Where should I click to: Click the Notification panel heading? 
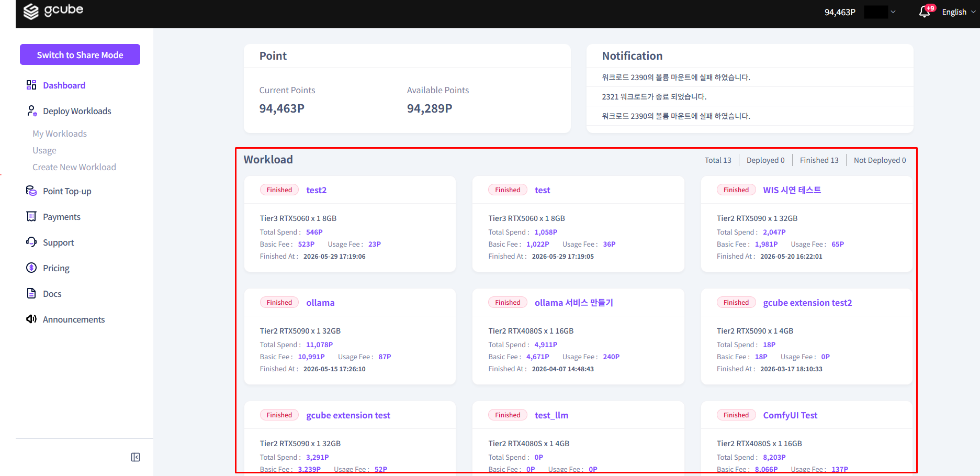[x=632, y=56]
